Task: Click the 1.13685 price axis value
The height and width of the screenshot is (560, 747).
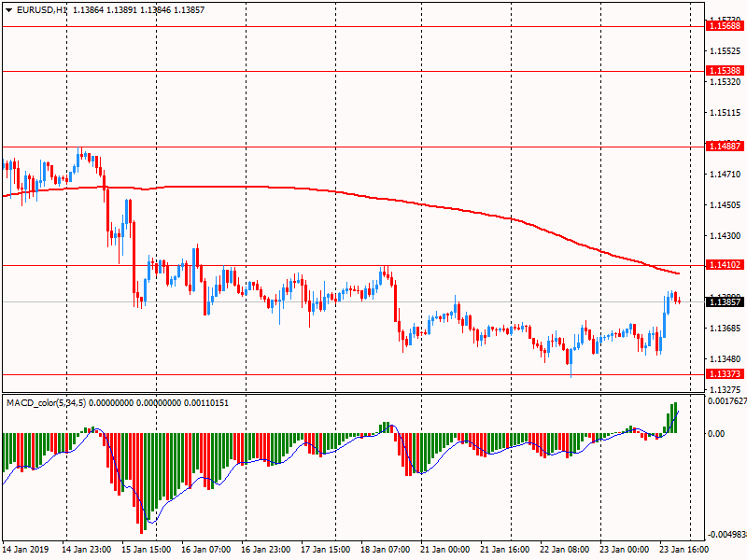Action: pyautogui.click(x=726, y=329)
